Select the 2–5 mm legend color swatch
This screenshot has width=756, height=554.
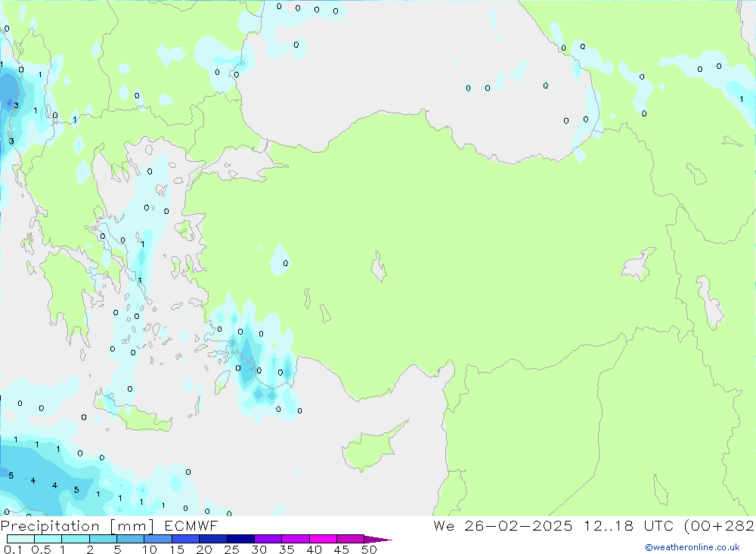103,539
